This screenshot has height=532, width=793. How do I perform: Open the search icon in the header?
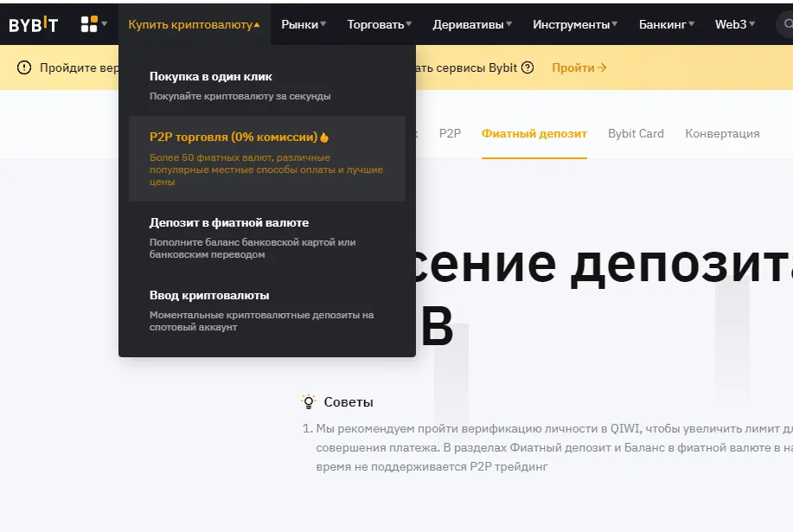point(788,23)
